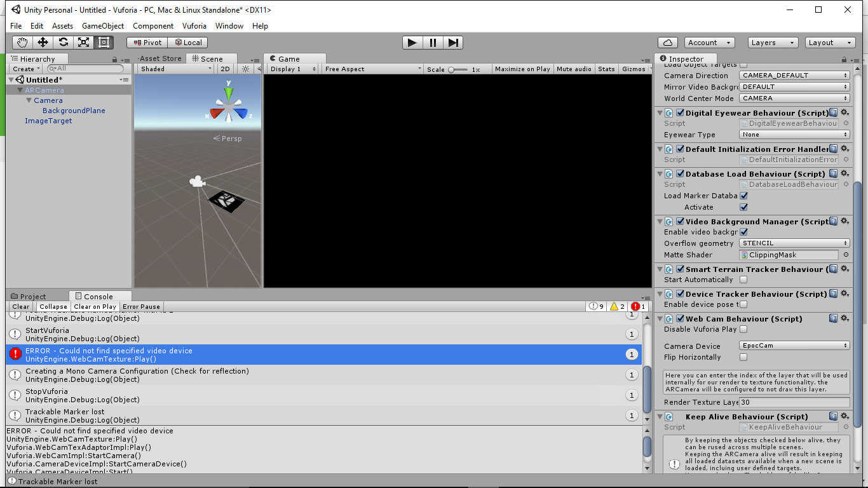This screenshot has height=488, width=868.
Task: Select the Move tool
Action: tap(43, 43)
